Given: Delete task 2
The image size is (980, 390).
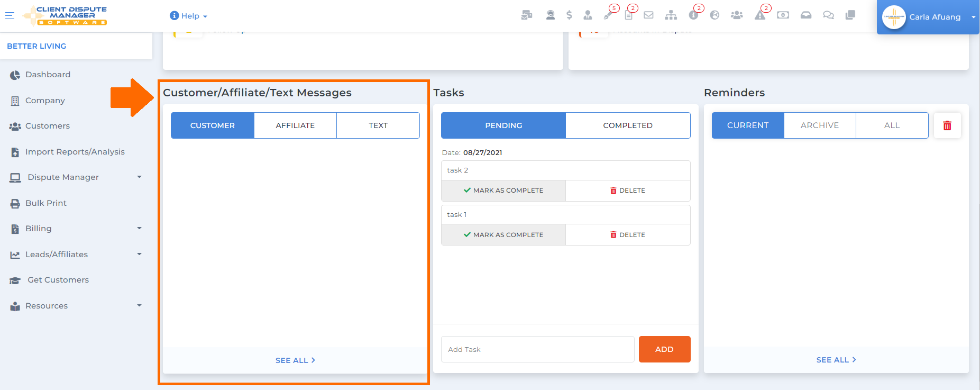Looking at the screenshot, I should (x=628, y=191).
